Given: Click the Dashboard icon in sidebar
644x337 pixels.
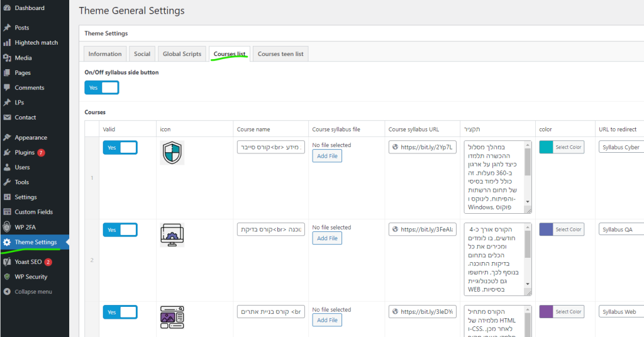Looking at the screenshot, I should click(x=7, y=8).
